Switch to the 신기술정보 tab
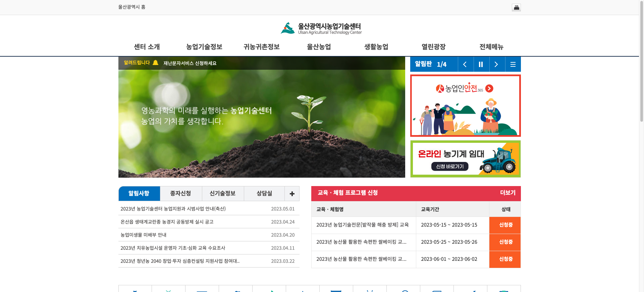Screen dimensions: 644x292 222,193
